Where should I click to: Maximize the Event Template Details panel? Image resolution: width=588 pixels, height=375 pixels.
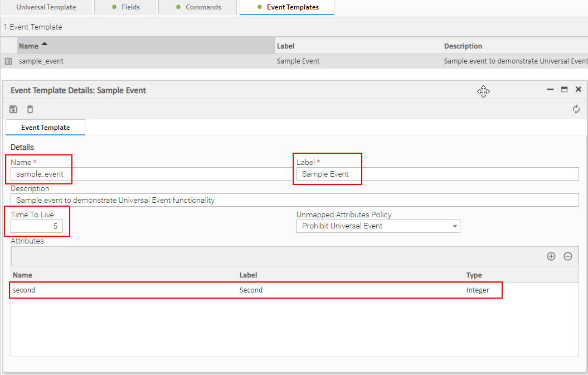click(564, 90)
